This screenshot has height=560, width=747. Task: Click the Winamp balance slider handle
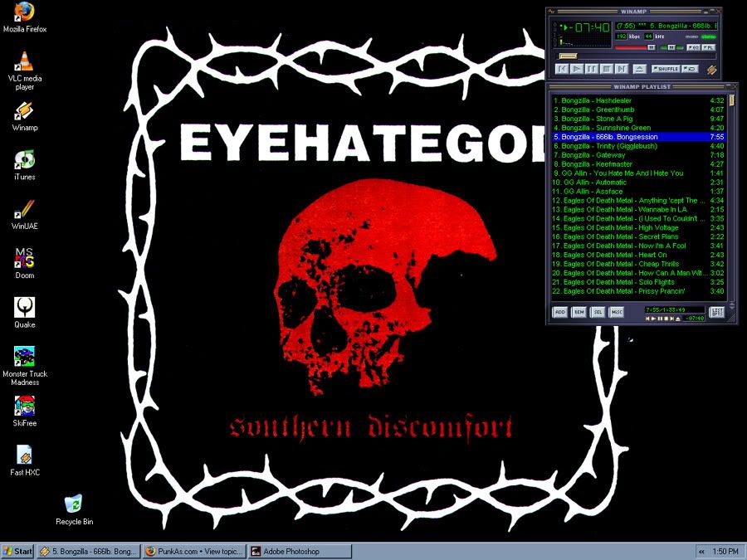671,47
